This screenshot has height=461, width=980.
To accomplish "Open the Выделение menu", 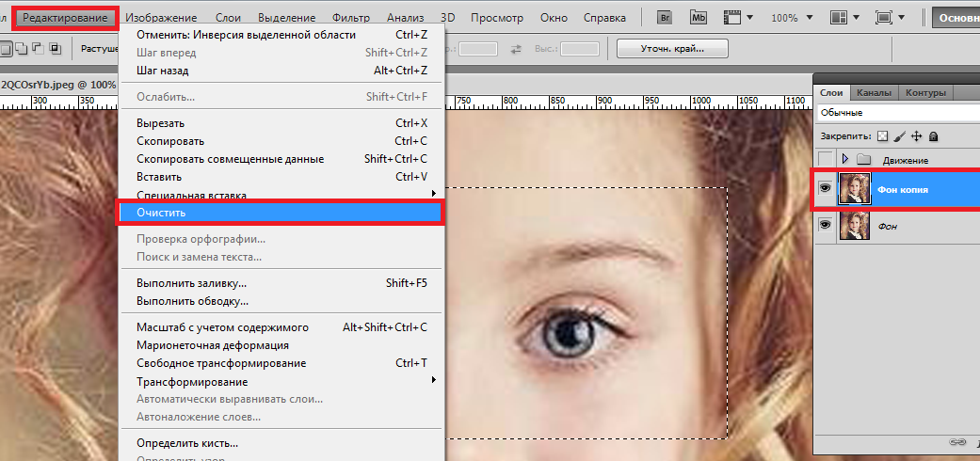I will click(286, 18).
